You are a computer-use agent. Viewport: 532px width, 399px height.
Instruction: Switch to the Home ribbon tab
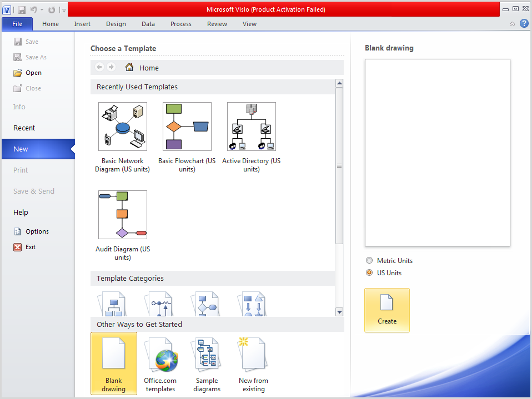coord(51,24)
